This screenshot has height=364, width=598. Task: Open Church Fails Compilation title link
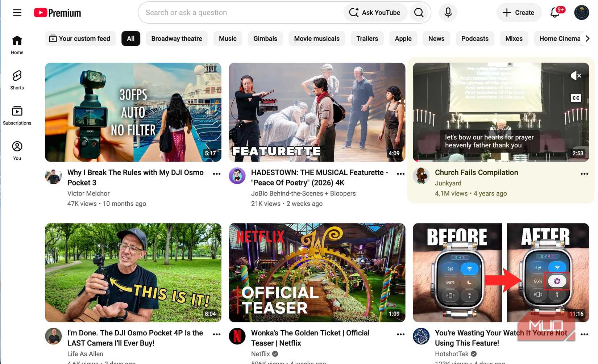pyautogui.click(x=476, y=172)
